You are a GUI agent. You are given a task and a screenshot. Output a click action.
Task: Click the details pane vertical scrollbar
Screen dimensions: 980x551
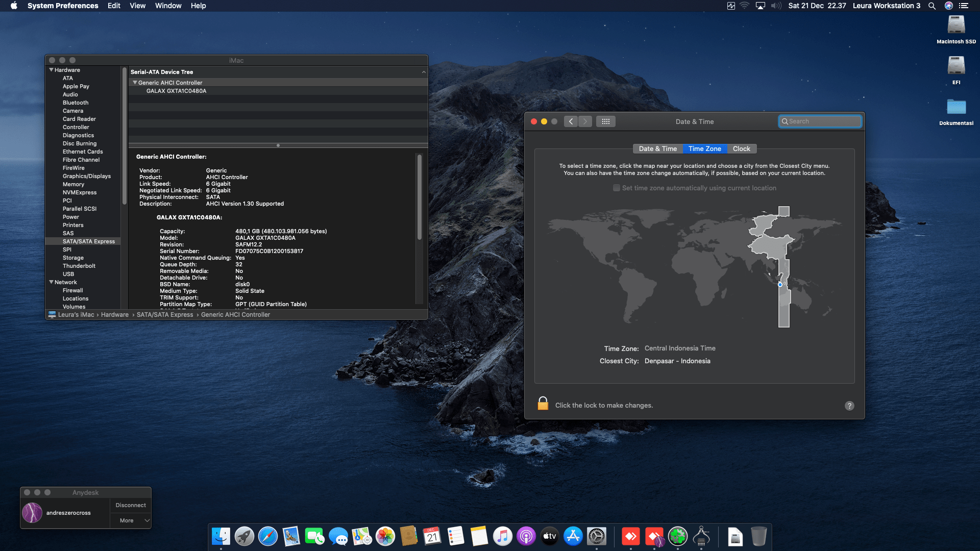coord(420,197)
